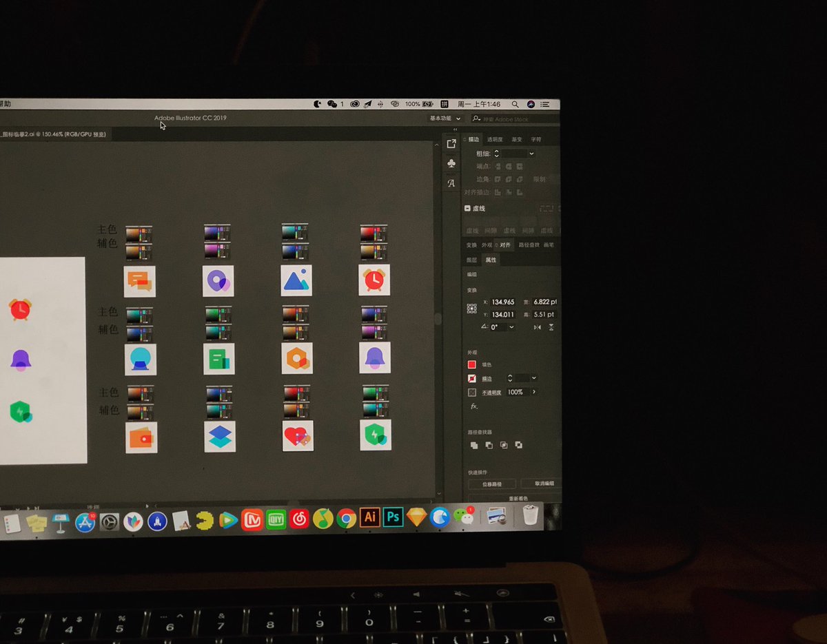Open the rotation angle dropdown arrow
827x644 pixels.
coord(511,327)
